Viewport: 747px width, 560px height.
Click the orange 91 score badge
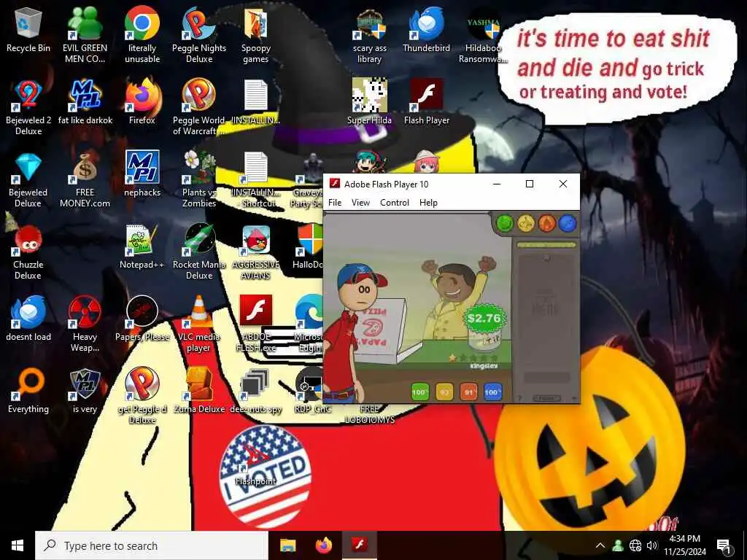tap(469, 392)
